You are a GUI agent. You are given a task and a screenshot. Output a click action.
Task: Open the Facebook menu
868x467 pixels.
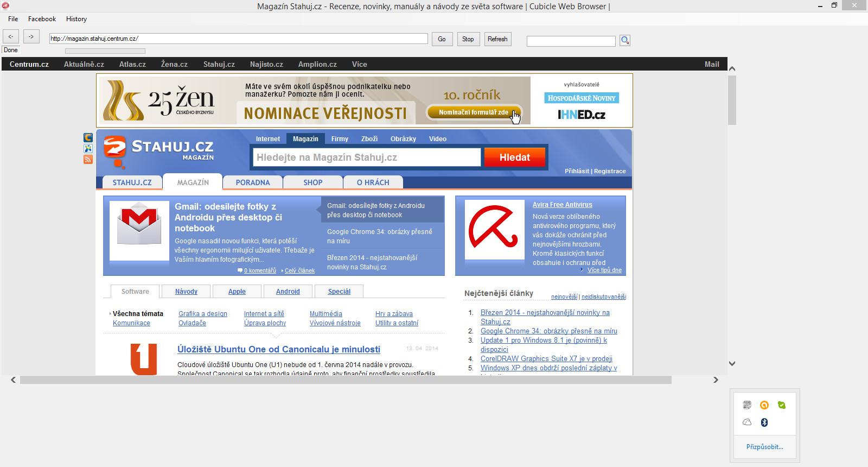tap(42, 19)
